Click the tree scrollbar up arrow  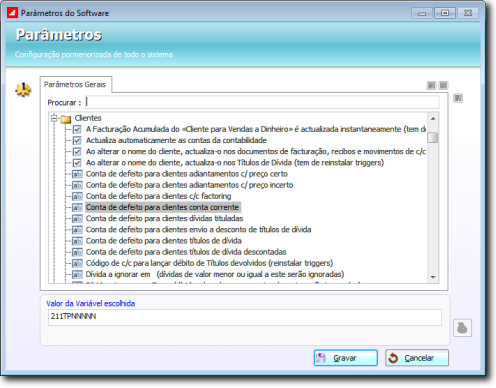[433, 118]
